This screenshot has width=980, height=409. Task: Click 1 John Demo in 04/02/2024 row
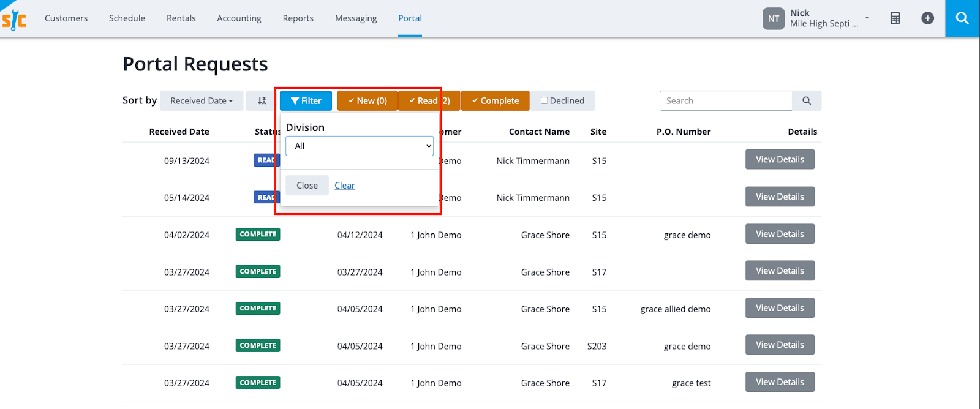pos(436,235)
